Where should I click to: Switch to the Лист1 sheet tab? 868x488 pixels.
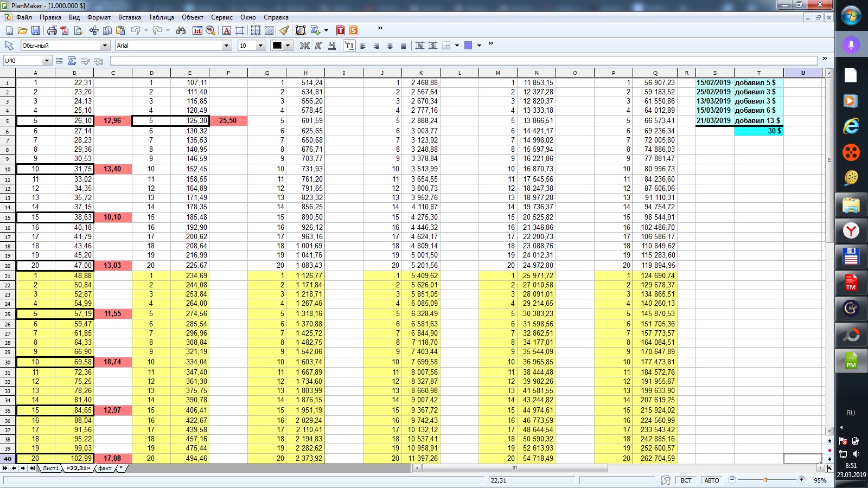pyautogui.click(x=50, y=468)
